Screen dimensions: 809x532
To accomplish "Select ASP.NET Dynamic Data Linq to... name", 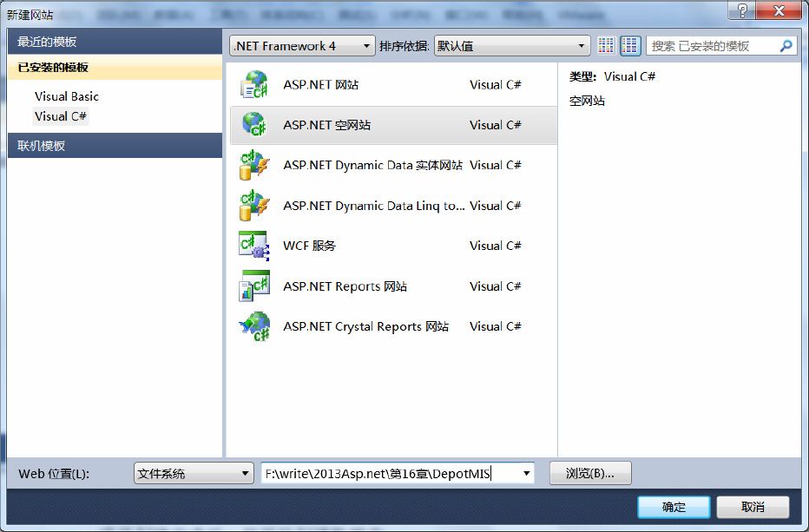I will coord(374,206).
